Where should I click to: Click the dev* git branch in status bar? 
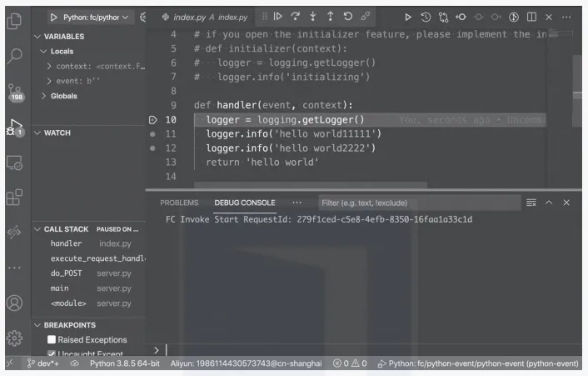[x=42, y=363]
